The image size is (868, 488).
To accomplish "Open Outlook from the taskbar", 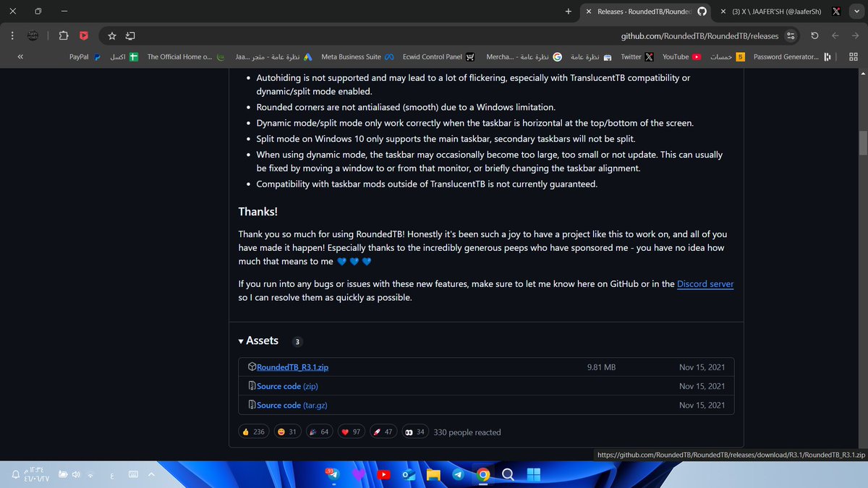I will 408,475.
